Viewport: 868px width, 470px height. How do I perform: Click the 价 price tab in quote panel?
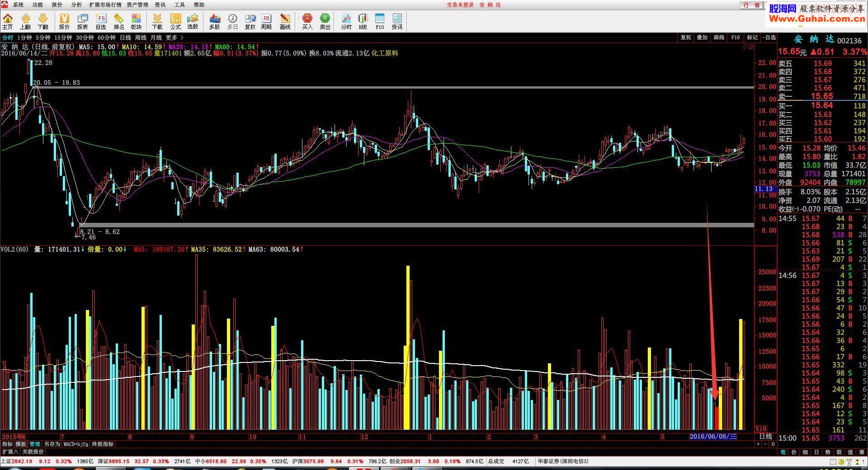[x=794, y=452]
